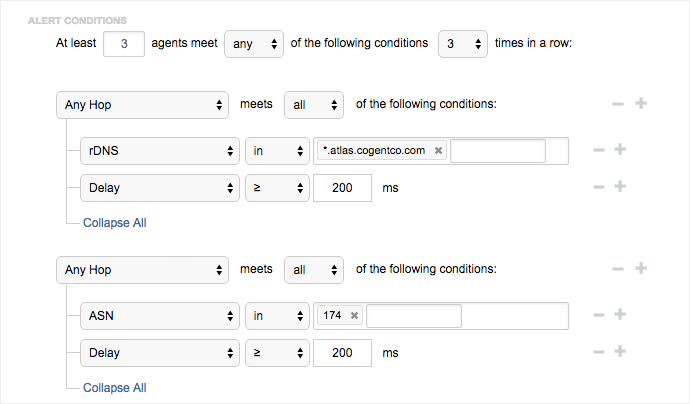Collapse All in the first condition group
The height and width of the screenshot is (404, 690).
click(114, 223)
